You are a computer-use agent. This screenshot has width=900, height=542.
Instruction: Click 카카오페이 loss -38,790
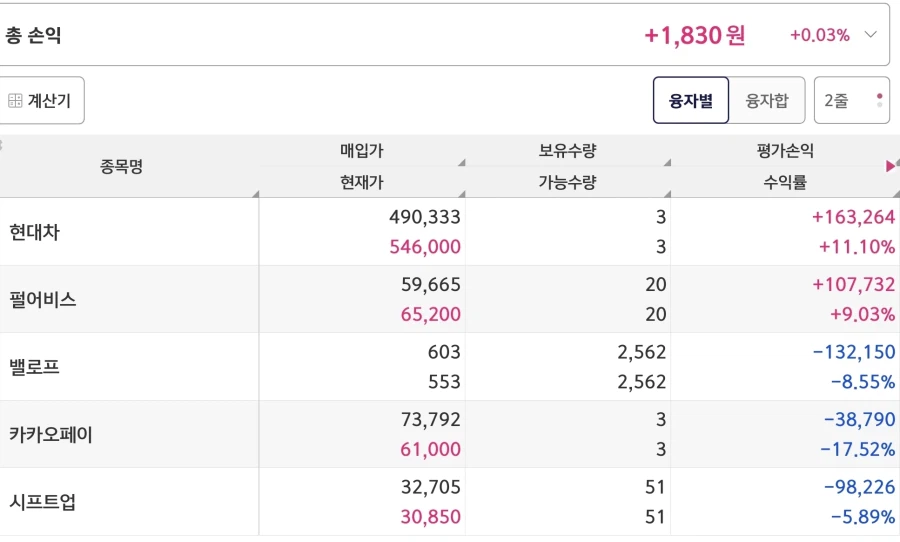(x=860, y=419)
